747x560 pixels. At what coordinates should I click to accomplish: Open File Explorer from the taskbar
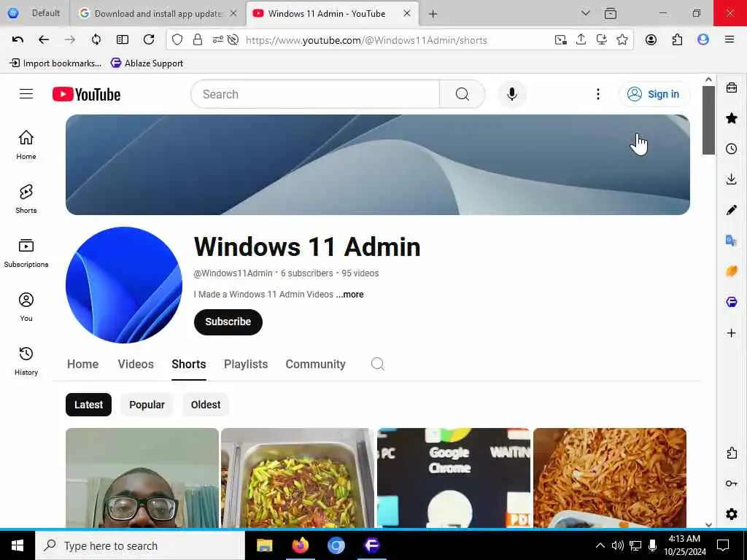pos(264,545)
